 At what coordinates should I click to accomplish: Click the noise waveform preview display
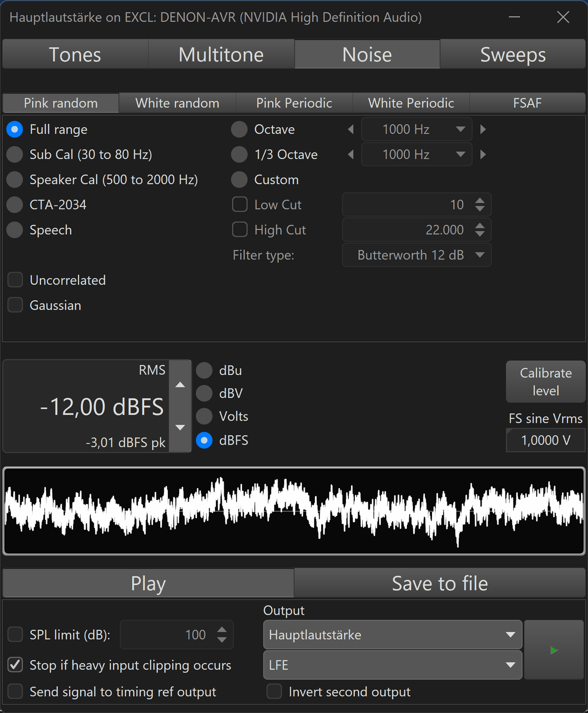[294, 511]
